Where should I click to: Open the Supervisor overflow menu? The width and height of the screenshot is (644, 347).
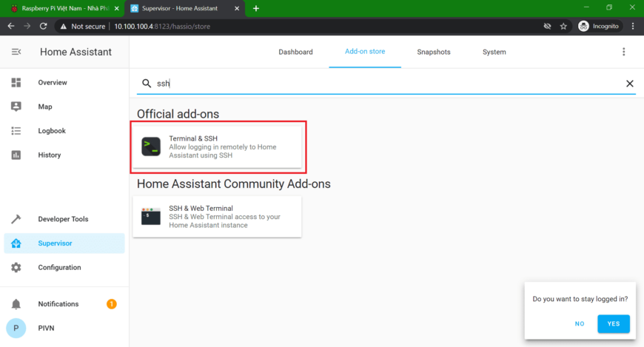tap(623, 52)
